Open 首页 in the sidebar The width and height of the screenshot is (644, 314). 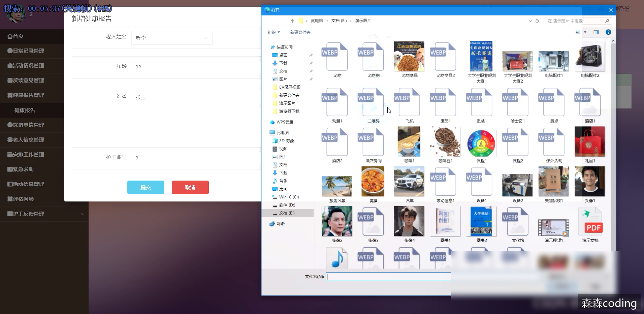pos(32,36)
